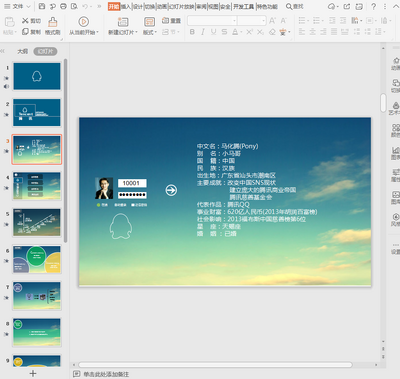Click the Copy (复制) icon
Image resolution: width=400 pixels, height=379 pixels.
pos(25,32)
